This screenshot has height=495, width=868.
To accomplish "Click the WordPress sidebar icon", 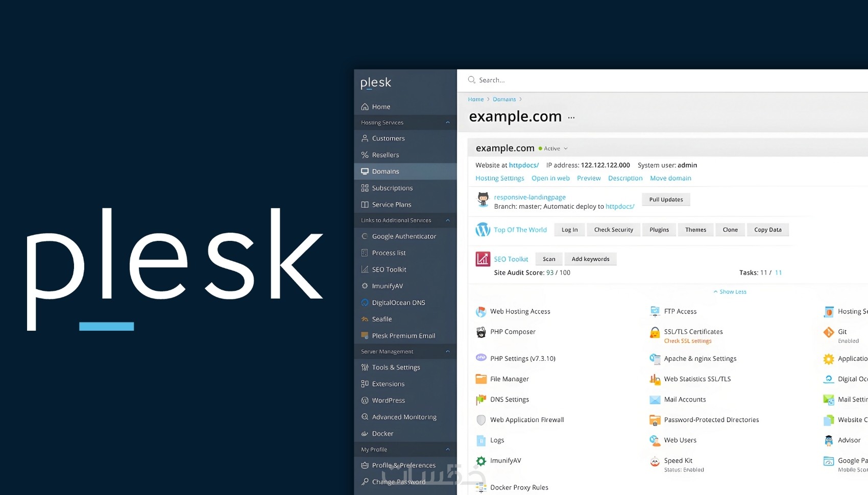I will pyautogui.click(x=365, y=401).
